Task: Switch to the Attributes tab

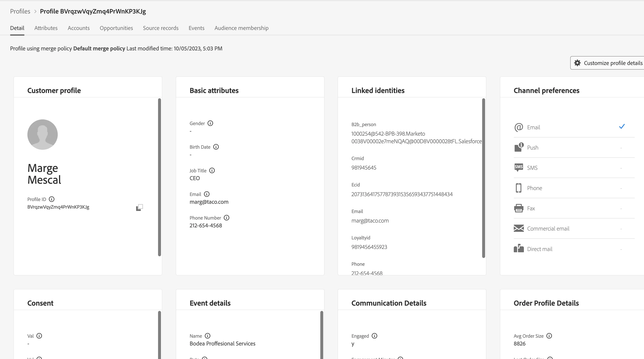Action: click(46, 28)
